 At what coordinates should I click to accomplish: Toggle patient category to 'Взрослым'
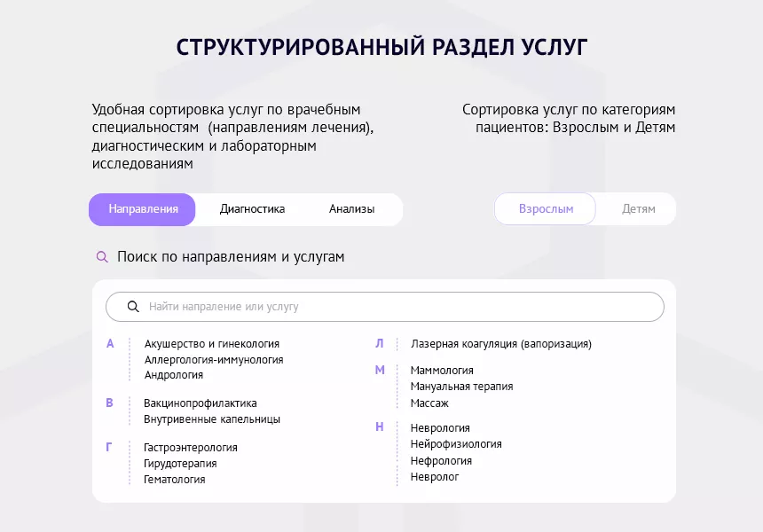(545, 209)
